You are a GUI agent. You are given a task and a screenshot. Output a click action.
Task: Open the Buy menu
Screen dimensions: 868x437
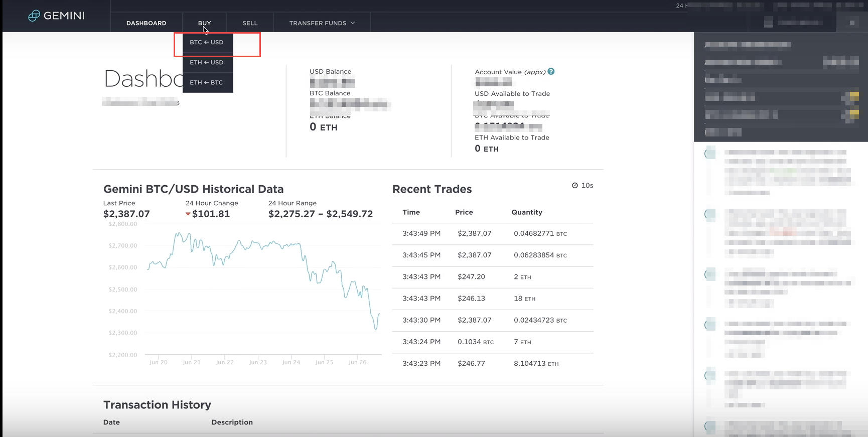[205, 23]
